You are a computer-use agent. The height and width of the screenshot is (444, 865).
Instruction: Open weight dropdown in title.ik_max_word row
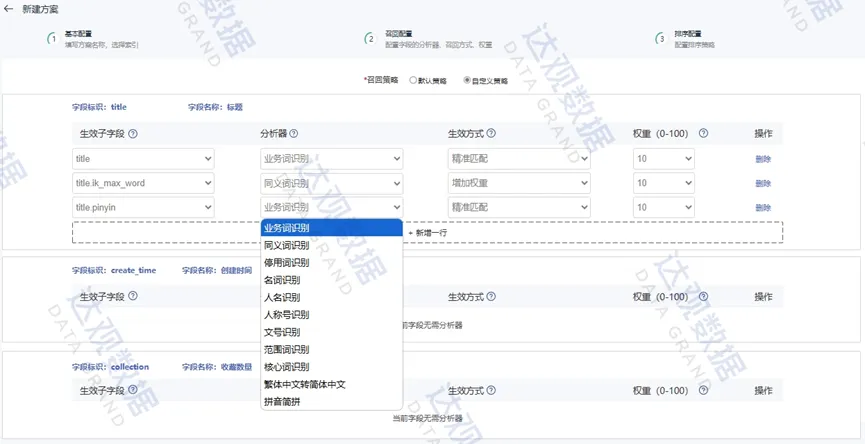point(664,183)
